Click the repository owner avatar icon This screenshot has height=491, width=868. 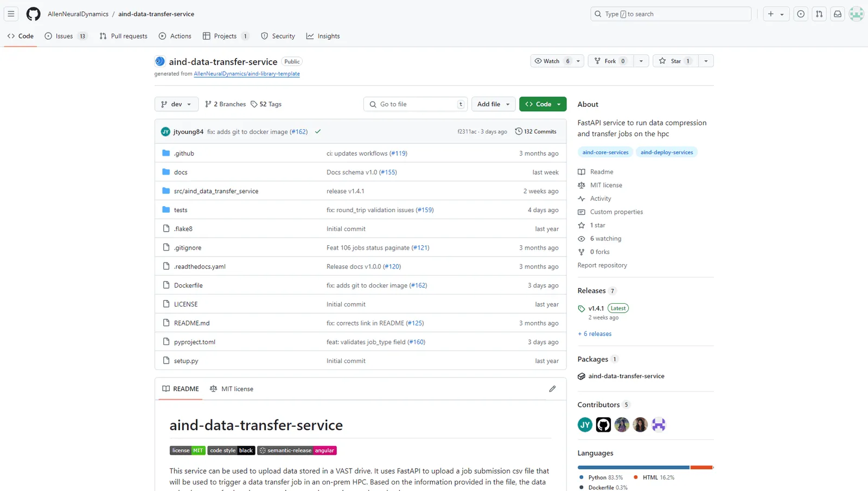159,62
